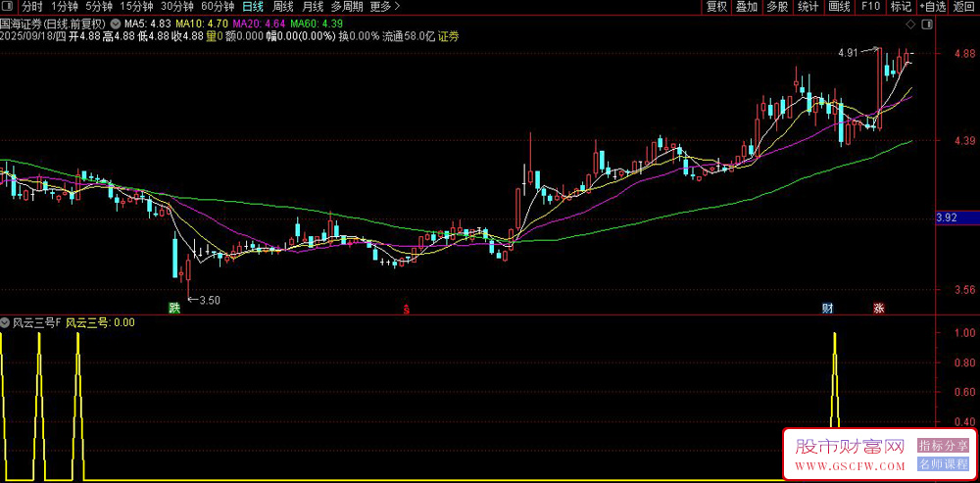Switch to the 30分钟 chart period
The width and height of the screenshot is (980, 483).
pos(176,7)
